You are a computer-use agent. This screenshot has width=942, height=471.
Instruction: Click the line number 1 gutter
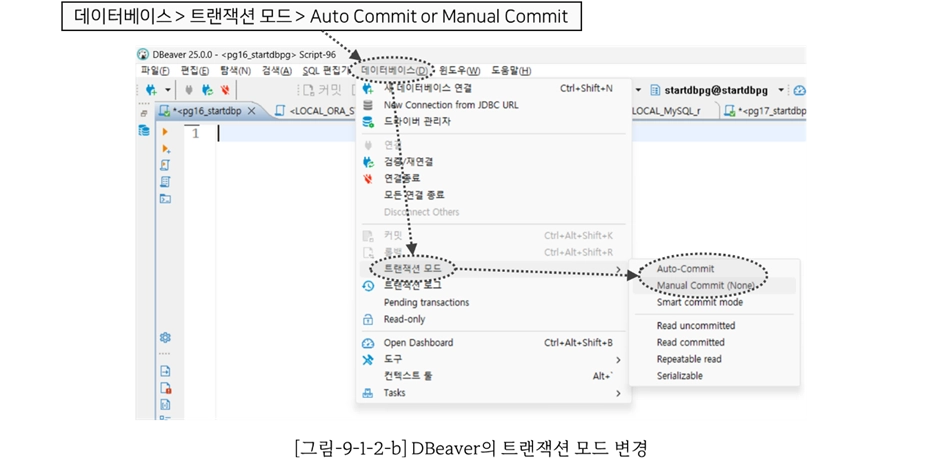[x=196, y=133]
